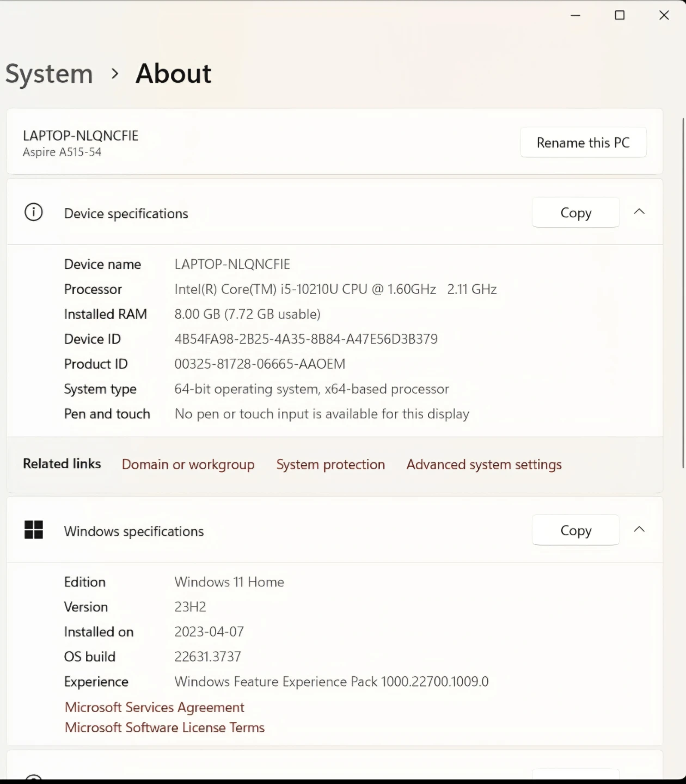This screenshot has height=784, width=686.
Task: Click the Related links label
Action: [x=62, y=463]
